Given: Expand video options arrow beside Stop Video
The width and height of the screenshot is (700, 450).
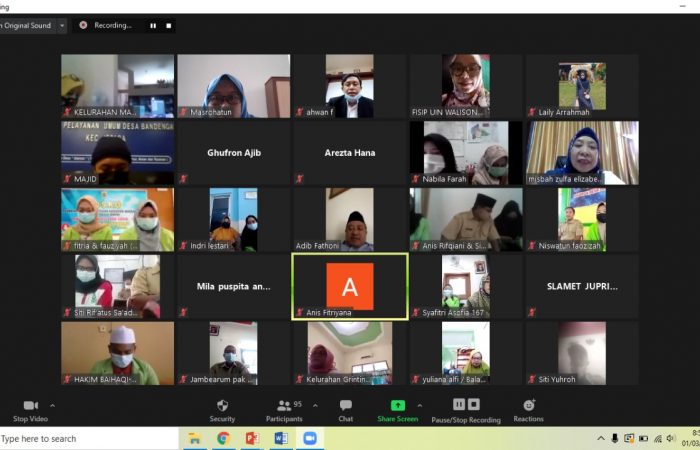Looking at the screenshot, I should [x=52, y=405].
